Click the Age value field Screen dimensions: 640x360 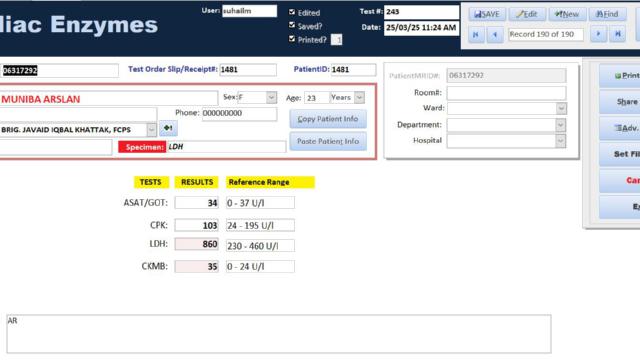(x=317, y=98)
